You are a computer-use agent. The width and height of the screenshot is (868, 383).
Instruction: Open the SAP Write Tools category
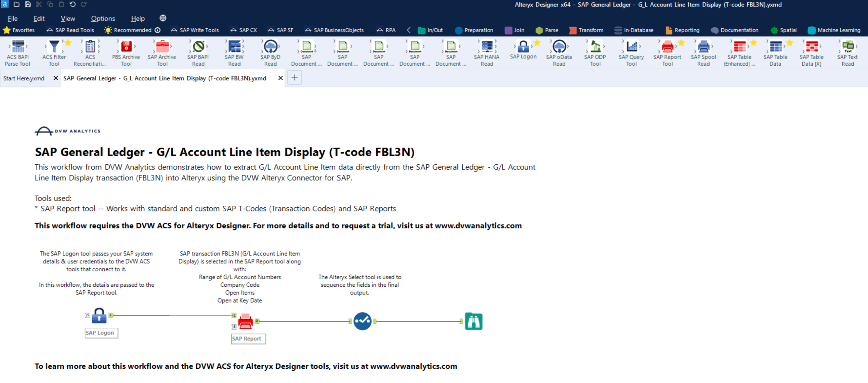pos(195,30)
